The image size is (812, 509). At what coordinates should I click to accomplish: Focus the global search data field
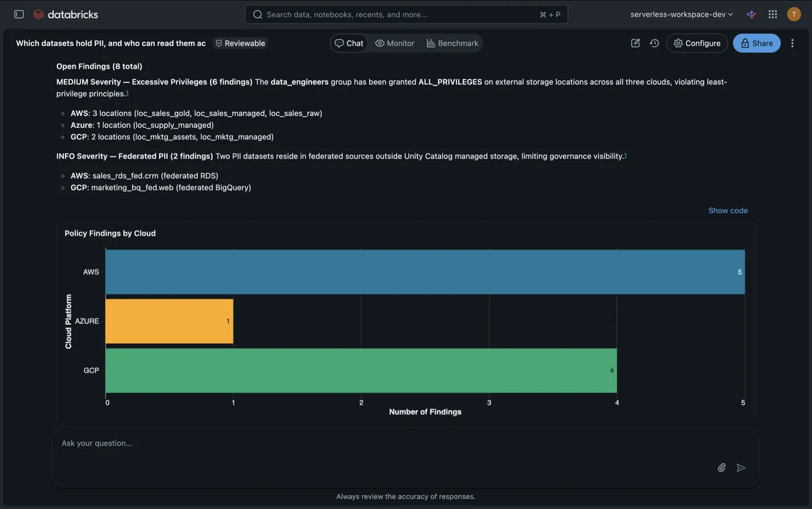406,14
